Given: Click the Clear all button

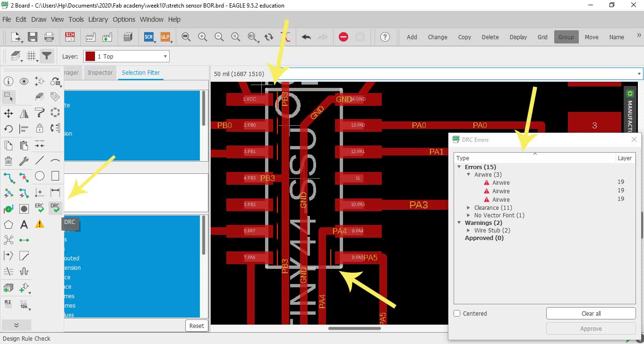Looking at the screenshot, I should pos(591,313).
